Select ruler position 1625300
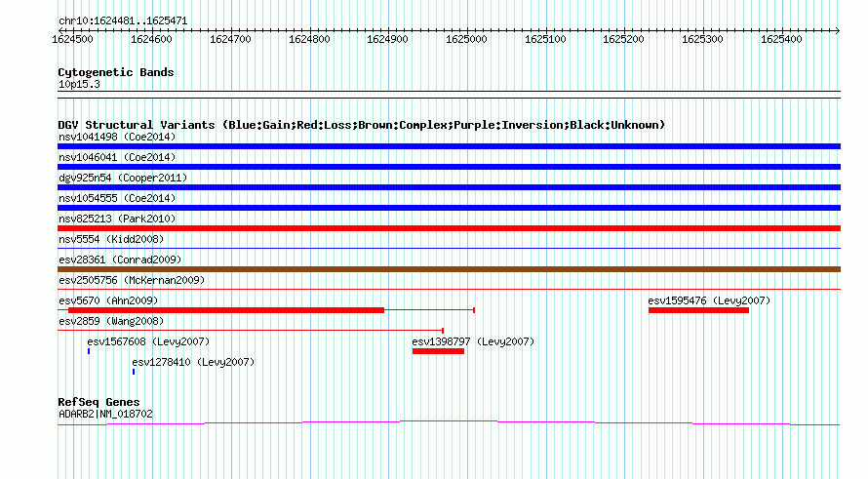The width and height of the screenshot is (868, 479). coord(702,39)
